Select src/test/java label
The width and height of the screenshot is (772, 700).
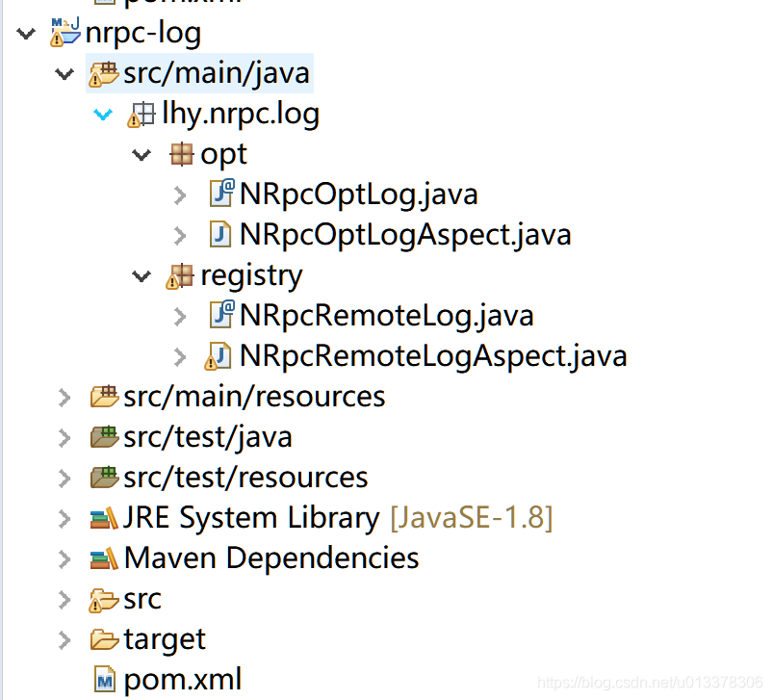click(x=208, y=438)
